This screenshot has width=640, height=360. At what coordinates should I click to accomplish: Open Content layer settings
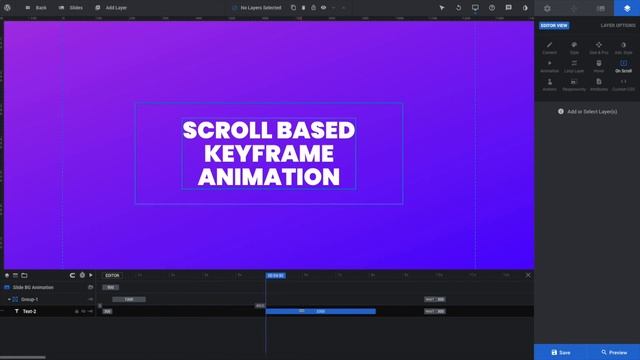point(549,48)
